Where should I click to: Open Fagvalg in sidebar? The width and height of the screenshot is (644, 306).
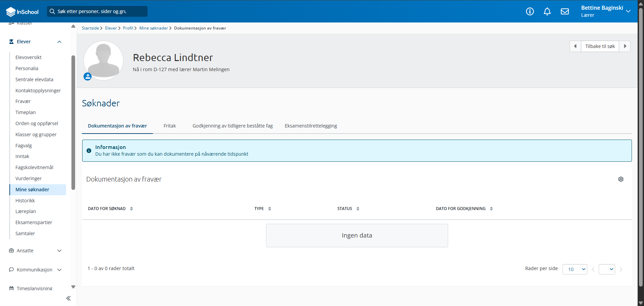23,146
